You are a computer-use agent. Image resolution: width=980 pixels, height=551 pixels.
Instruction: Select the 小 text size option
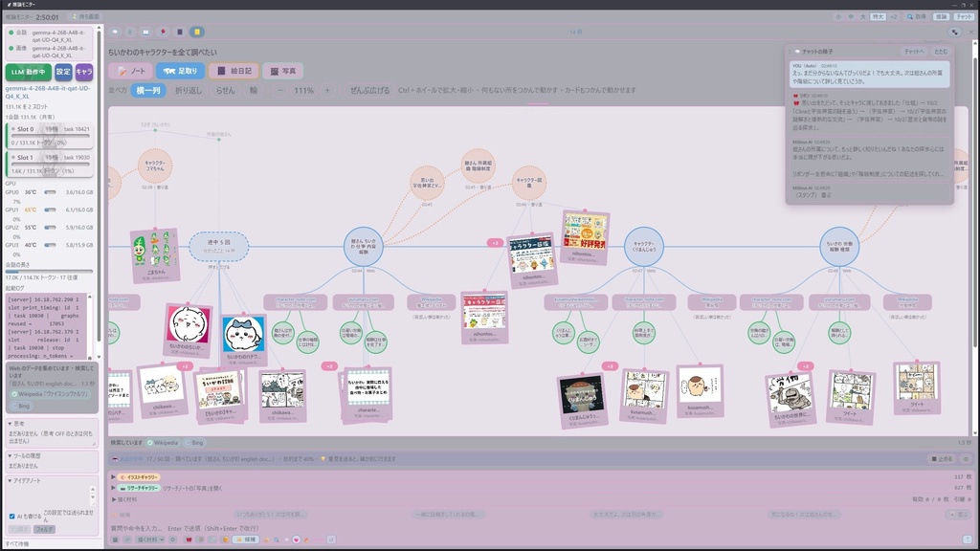pos(838,17)
